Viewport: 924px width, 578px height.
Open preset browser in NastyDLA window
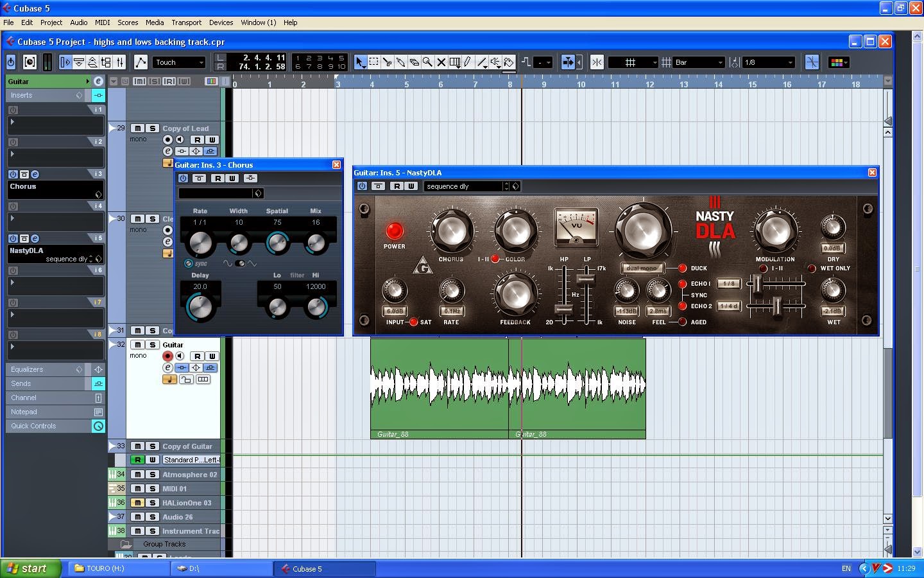click(x=515, y=186)
